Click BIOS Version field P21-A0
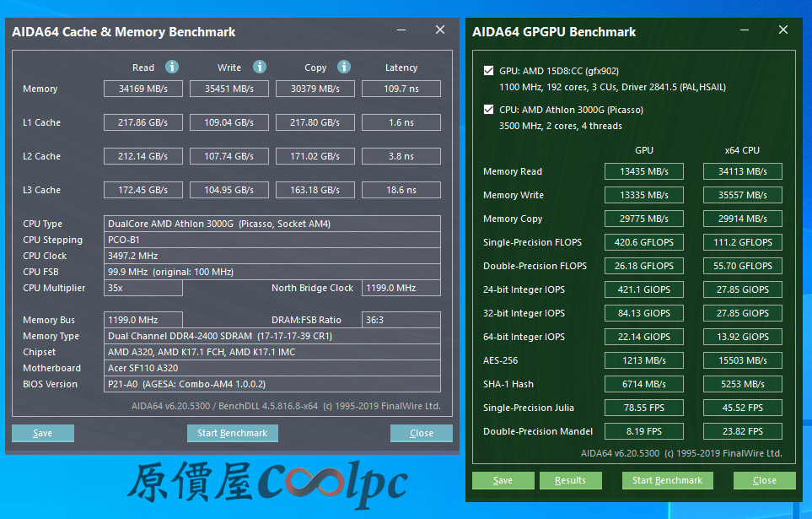The width and height of the screenshot is (812, 519). 272,384
